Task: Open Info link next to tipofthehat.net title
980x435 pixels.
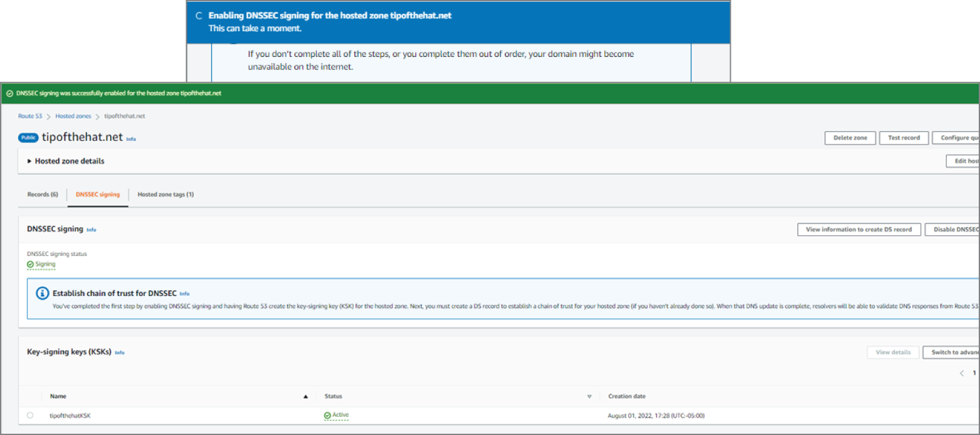Action: (x=131, y=139)
